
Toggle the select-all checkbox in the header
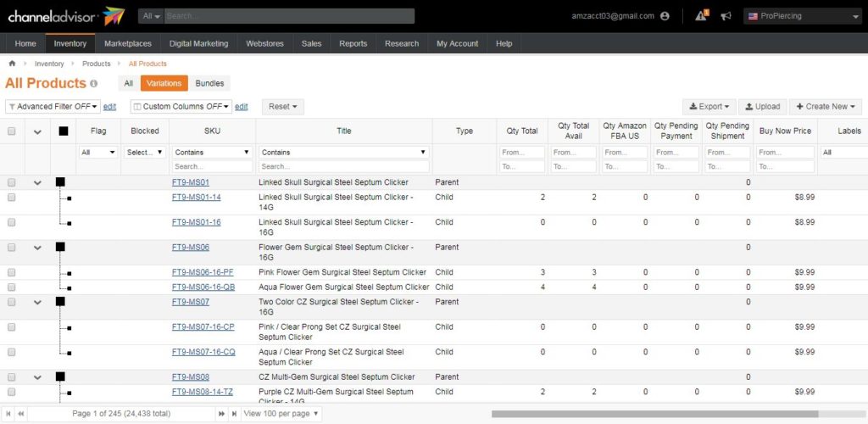(12, 131)
